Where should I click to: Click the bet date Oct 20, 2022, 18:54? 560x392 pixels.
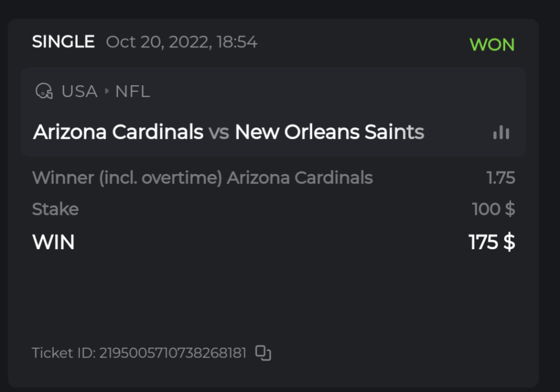pos(181,42)
